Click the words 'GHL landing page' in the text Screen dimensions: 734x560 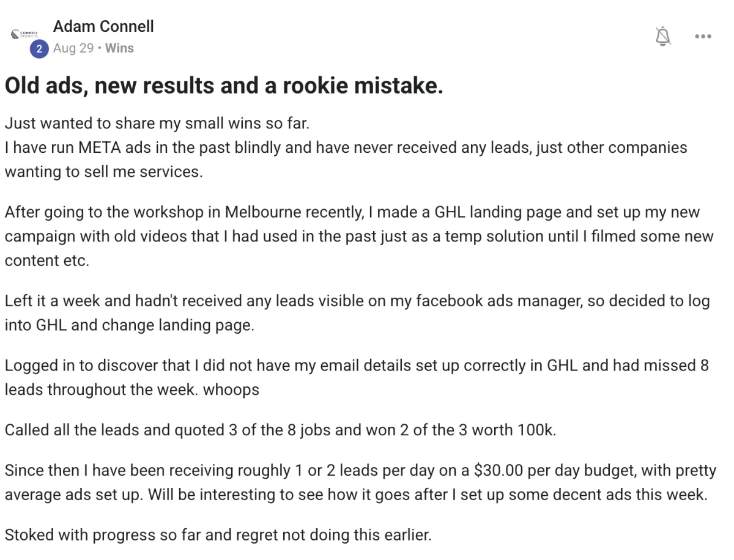(496, 212)
